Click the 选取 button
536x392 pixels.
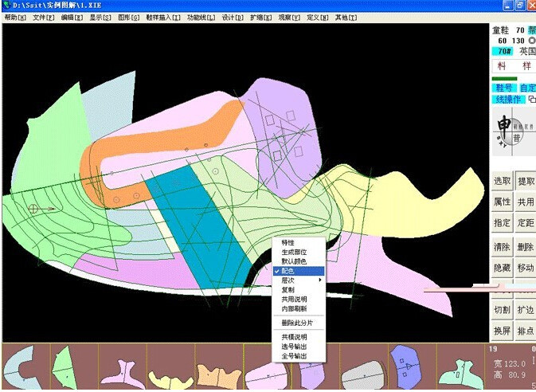(x=503, y=180)
